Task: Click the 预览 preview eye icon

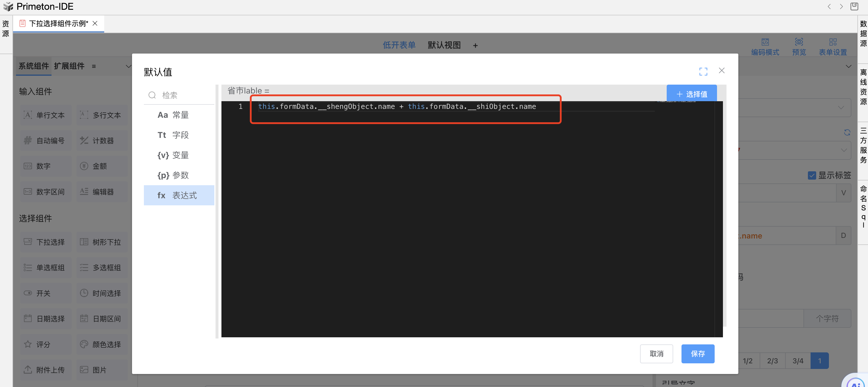Action: pos(799,42)
